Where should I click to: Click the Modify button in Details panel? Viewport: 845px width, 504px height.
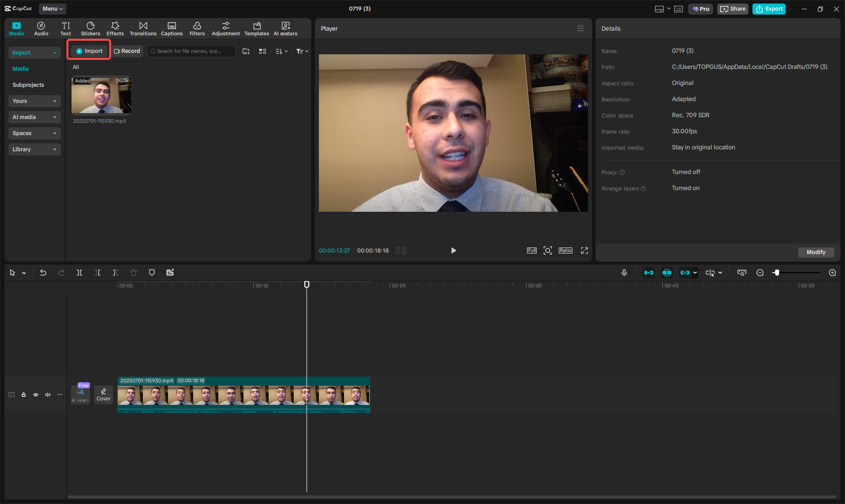pos(816,252)
